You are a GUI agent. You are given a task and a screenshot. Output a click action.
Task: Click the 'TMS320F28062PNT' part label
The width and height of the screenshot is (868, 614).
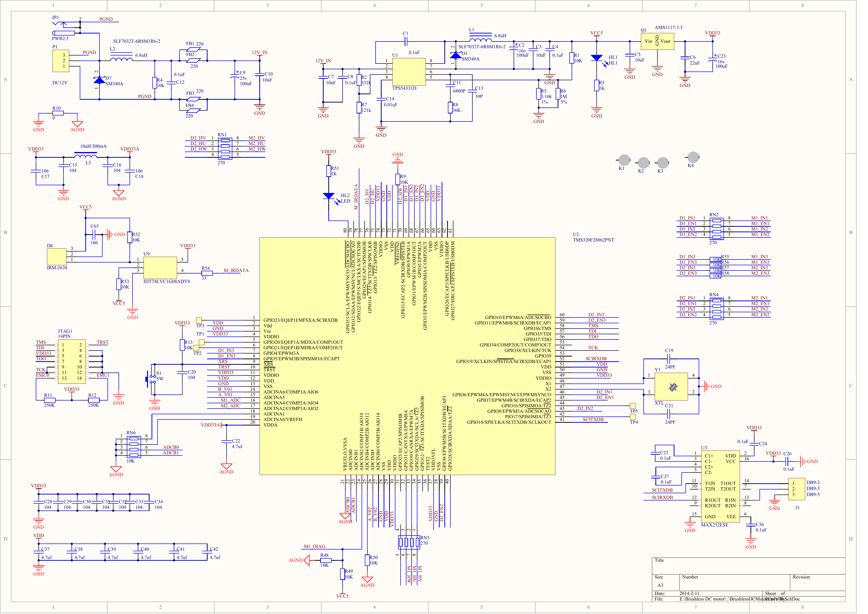pos(593,240)
